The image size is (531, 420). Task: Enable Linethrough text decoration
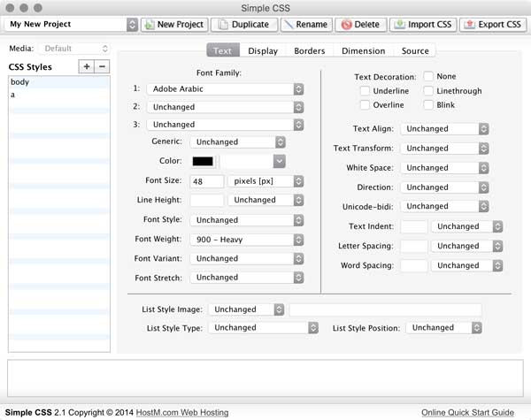(x=428, y=91)
